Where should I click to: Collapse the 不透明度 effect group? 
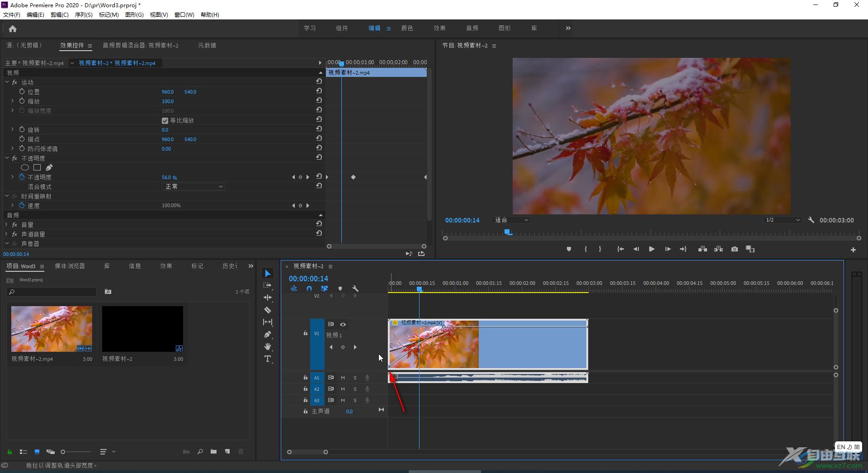[7, 158]
